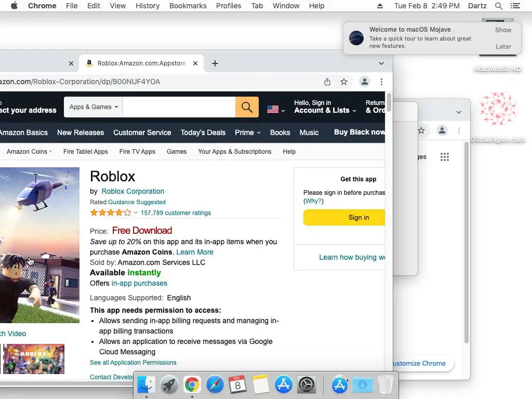This screenshot has height=399, width=532.
Task: Click the Why? link
Action: pyautogui.click(x=313, y=201)
